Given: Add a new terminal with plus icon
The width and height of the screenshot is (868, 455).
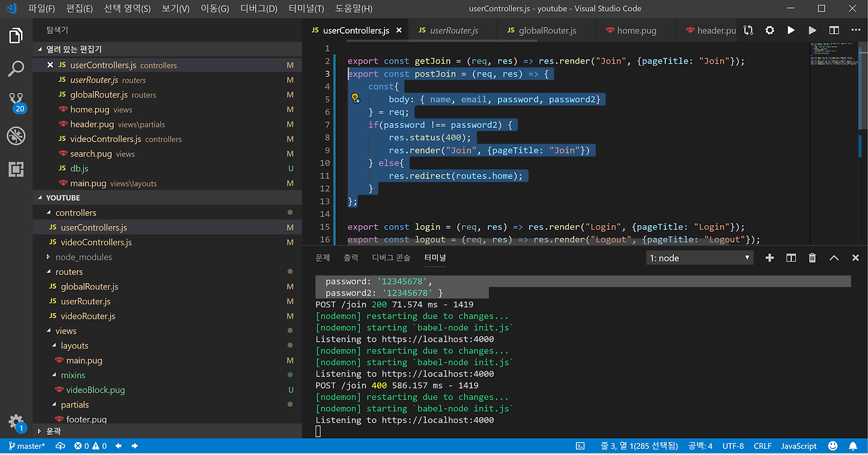Looking at the screenshot, I should tap(770, 258).
